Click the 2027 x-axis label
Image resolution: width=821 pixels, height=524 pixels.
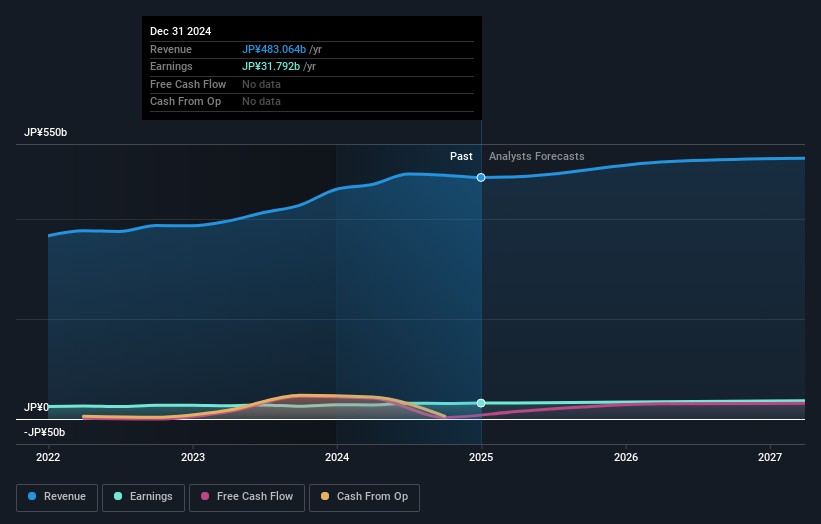click(770, 458)
